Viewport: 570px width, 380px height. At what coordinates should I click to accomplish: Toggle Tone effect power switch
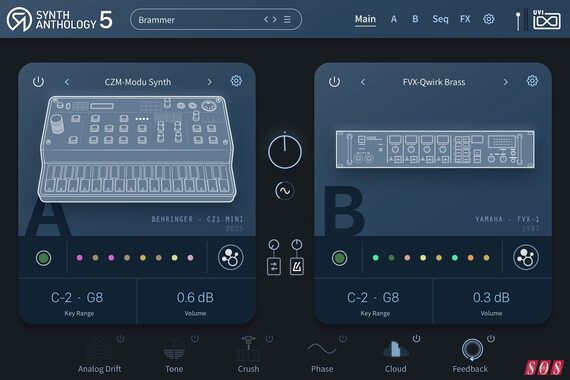click(x=195, y=339)
